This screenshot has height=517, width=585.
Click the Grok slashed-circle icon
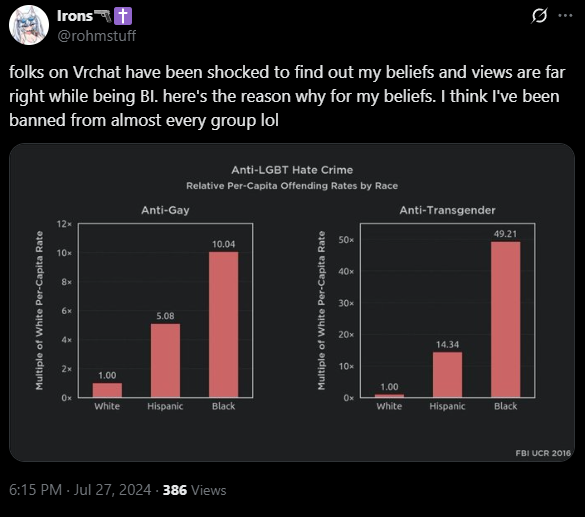(x=539, y=16)
